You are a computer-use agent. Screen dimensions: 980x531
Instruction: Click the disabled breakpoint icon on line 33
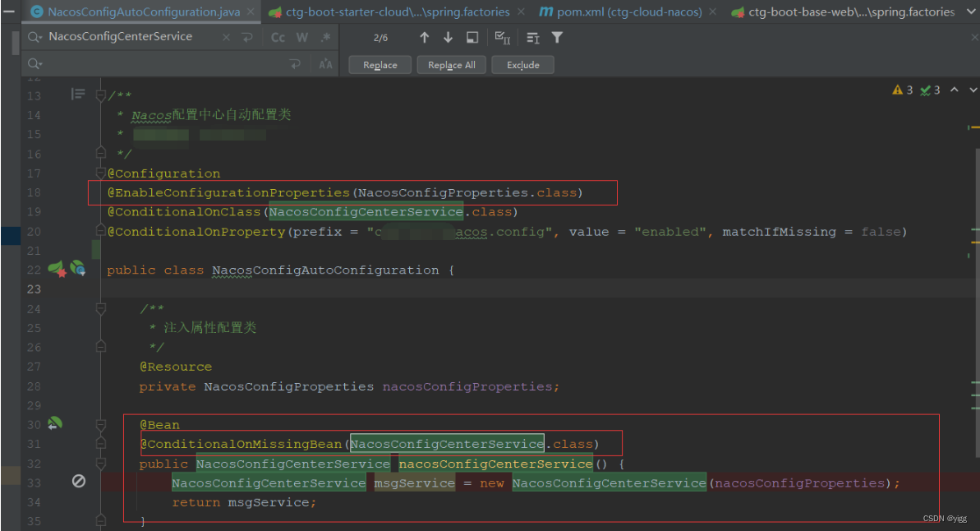pos(79,482)
